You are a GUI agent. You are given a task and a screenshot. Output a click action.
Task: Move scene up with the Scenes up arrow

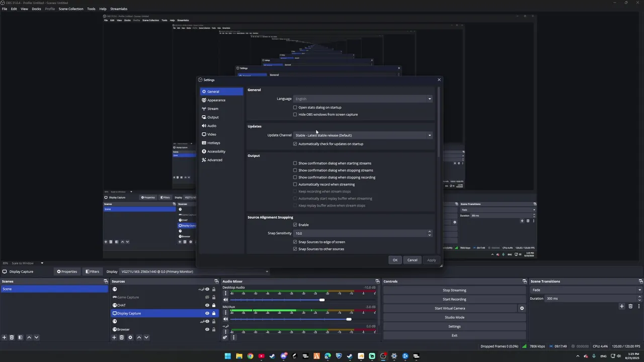click(x=29, y=337)
